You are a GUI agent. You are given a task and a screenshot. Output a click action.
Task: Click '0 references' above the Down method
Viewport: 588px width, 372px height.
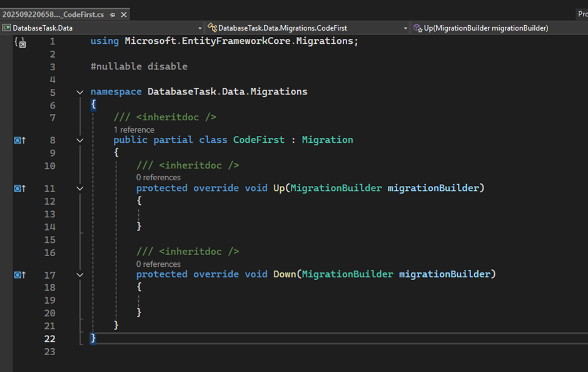(158, 264)
